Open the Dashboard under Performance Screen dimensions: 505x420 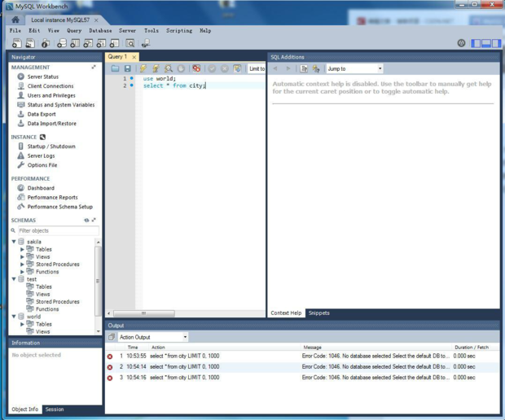(41, 188)
